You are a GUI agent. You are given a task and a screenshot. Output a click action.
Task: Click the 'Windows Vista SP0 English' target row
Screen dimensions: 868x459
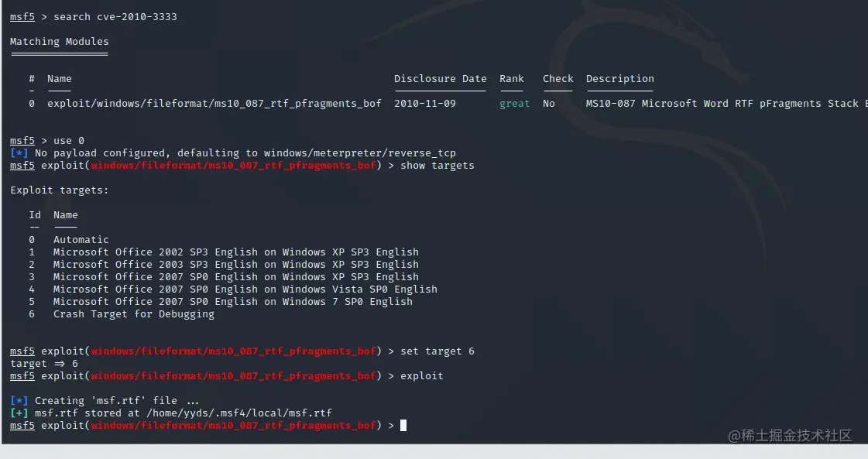click(233, 289)
